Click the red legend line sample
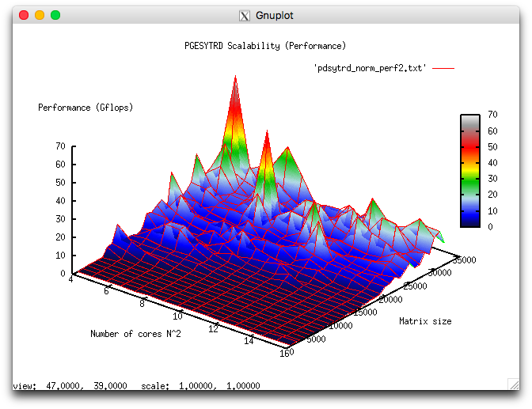 (x=443, y=68)
